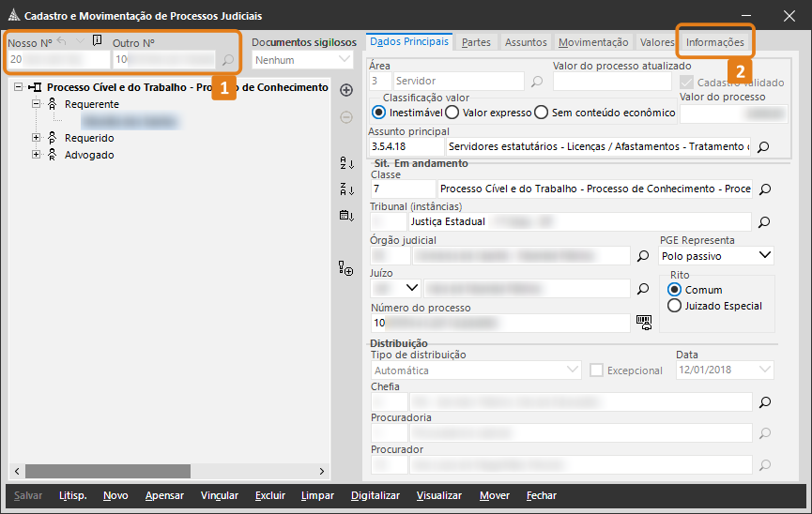Screen dimensions: 812x514
Task: Click the magnifier next to Classe field
Action: 764,189
